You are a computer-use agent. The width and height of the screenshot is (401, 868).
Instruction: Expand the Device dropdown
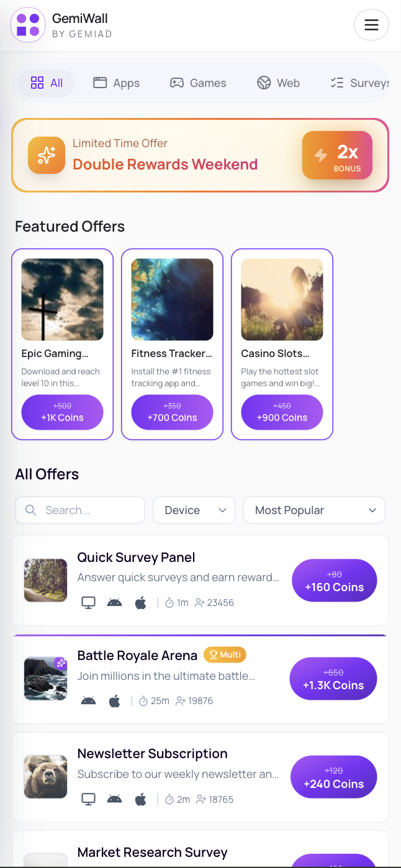(x=194, y=510)
